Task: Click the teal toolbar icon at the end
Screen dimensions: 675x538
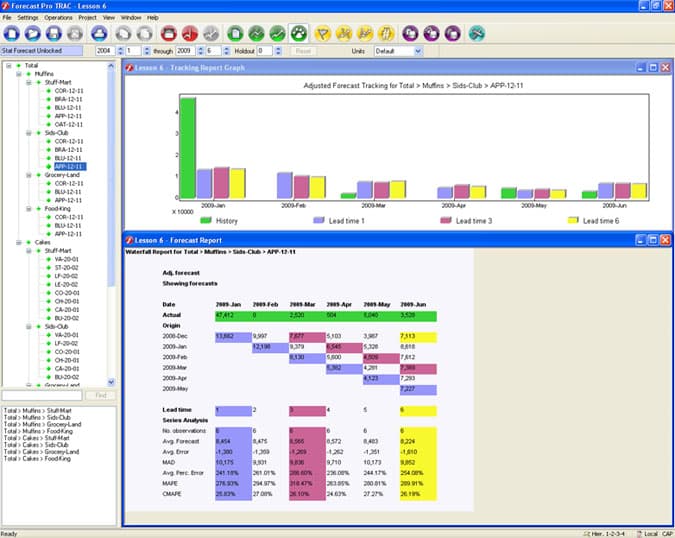Action: 477,33
